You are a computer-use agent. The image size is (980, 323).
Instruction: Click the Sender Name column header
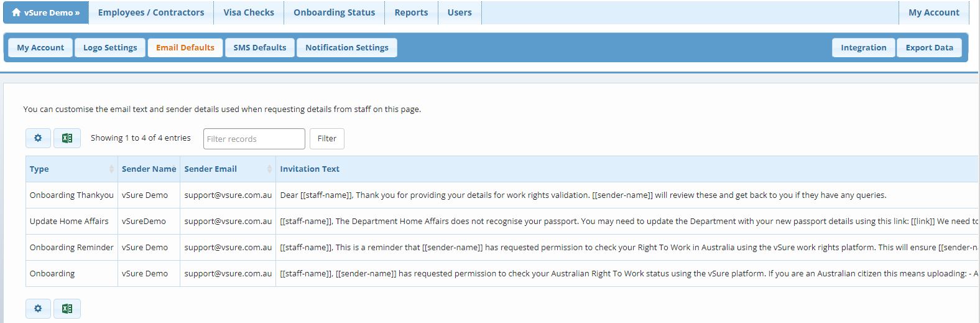149,169
